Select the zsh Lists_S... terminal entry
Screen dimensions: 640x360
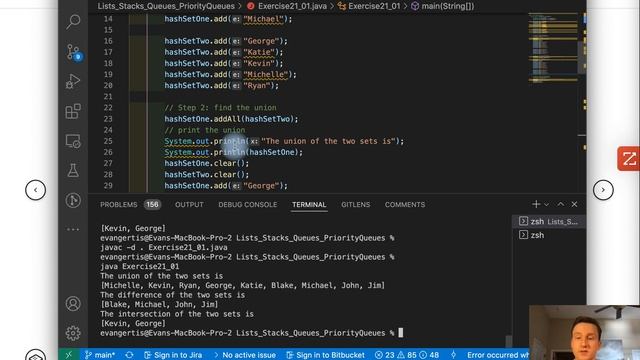pos(549,221)
